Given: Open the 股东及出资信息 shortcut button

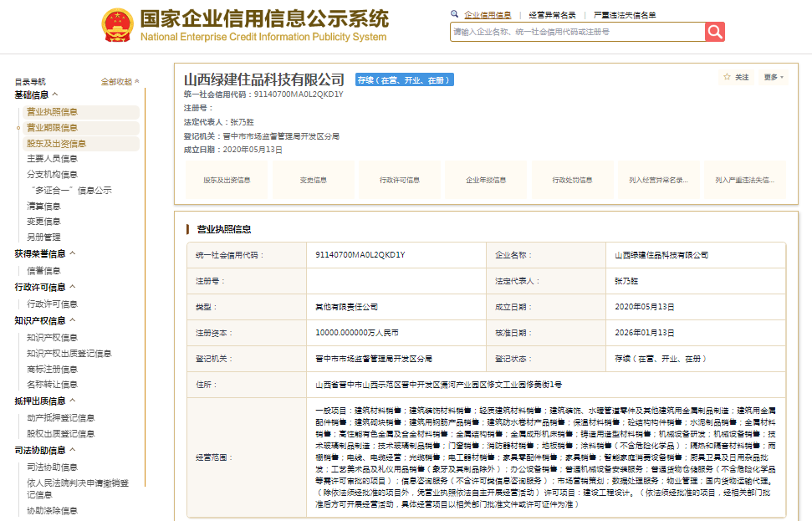Looking at the screenshot, I should pyautogui.click(x=227, y=180).
